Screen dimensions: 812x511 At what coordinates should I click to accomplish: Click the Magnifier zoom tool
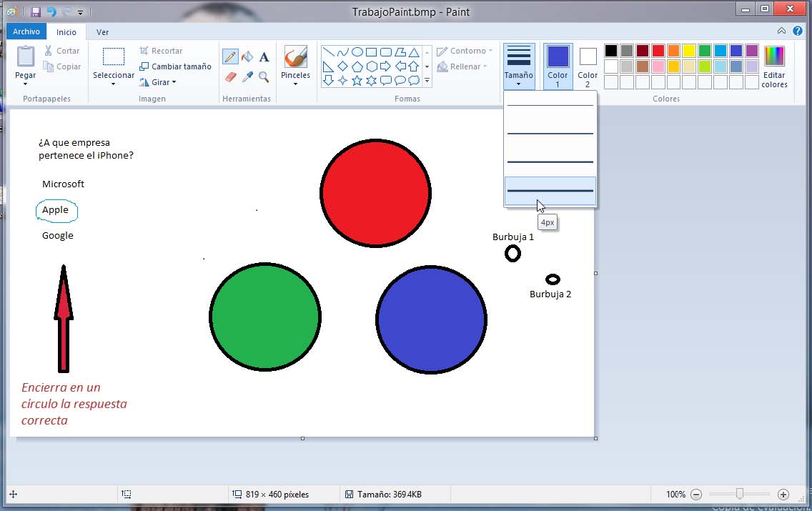pos(264,76)
